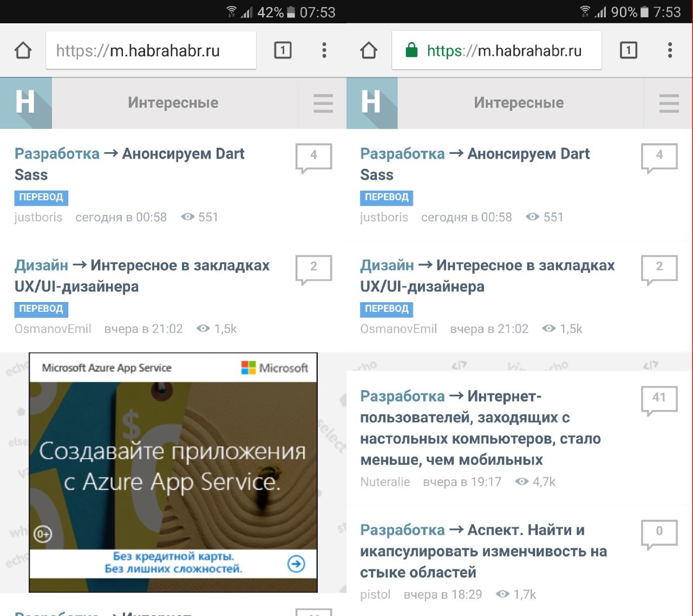Open the Дизайн category link
The height and width of the screenshot is (616, 693).
pyautogui.click(x=41, y=265)
